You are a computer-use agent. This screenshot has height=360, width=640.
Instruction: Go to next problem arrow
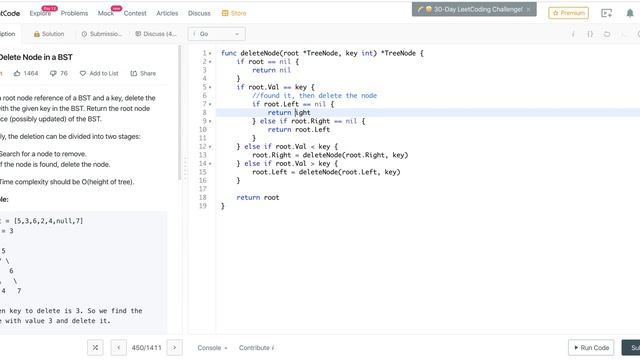(175, 348)
